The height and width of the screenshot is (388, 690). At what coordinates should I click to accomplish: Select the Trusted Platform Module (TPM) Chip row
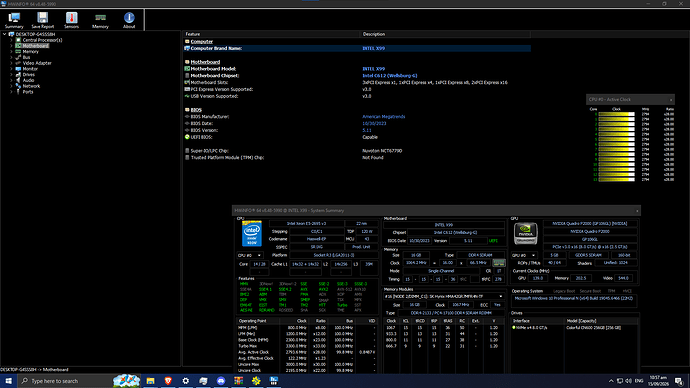[x=357, y=157]
